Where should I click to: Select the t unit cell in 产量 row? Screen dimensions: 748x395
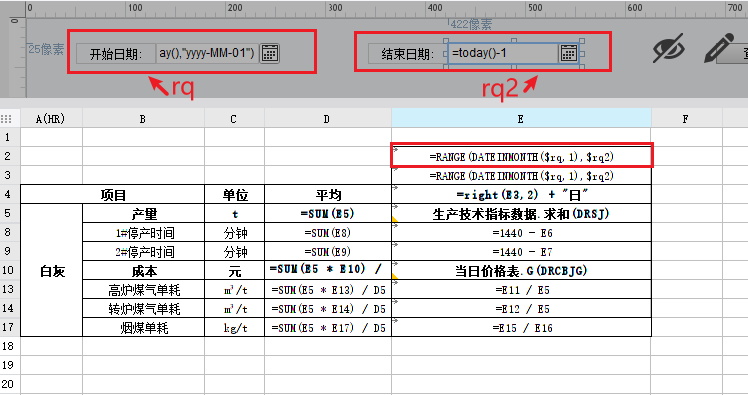[x=234, y=214]
